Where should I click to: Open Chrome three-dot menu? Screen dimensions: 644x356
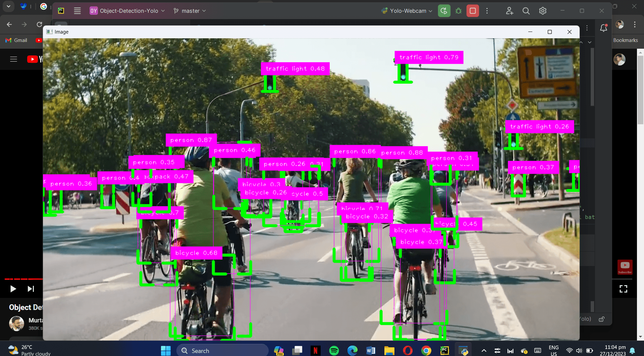coord(635,25)
